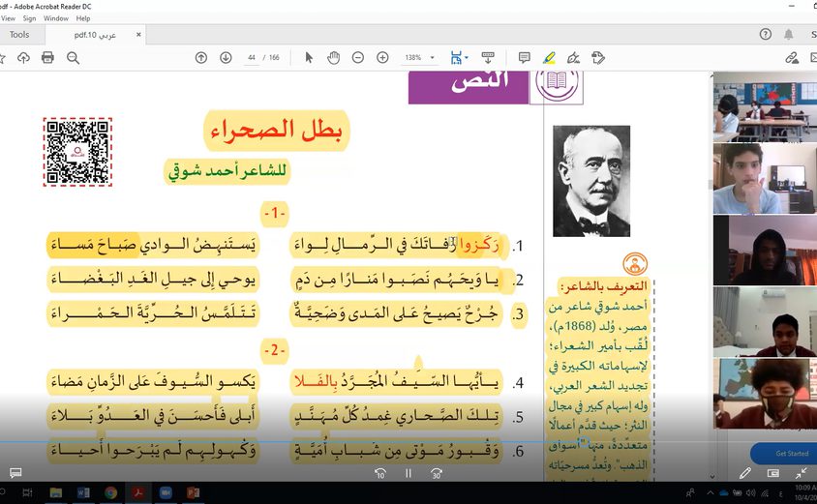Zoom out with the minus circle

(x=358, y=58)
